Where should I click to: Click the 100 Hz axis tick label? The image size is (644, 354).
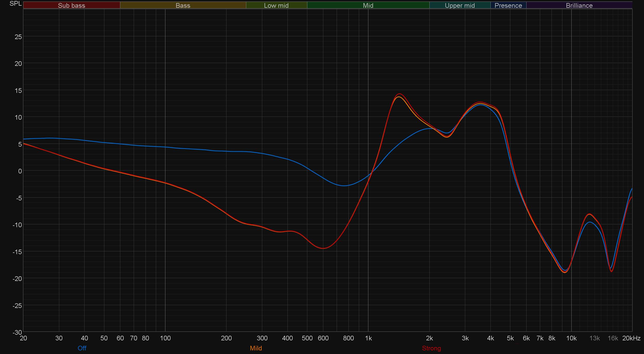coord(165,338)
